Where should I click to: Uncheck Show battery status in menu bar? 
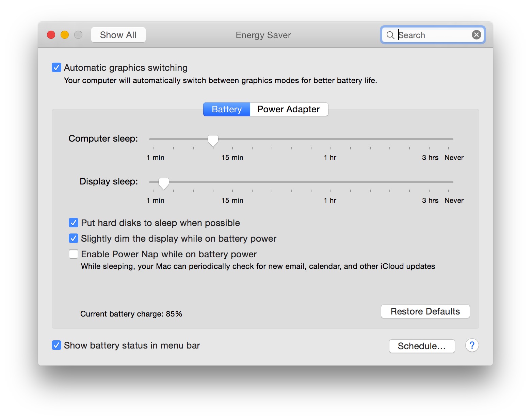57,345
